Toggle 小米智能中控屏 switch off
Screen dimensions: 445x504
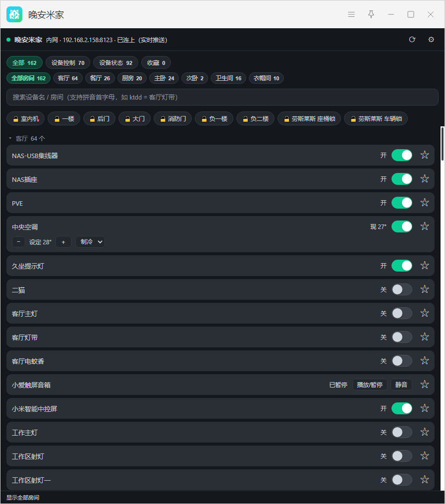coord(401,408)
